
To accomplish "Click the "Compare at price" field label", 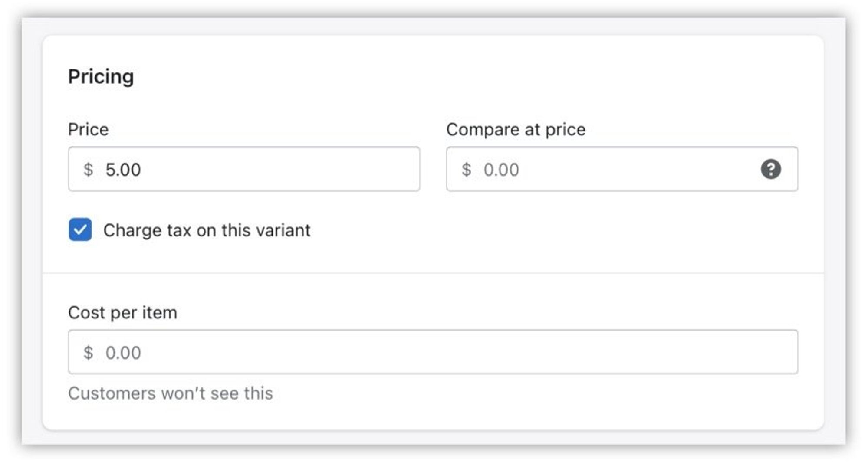I will coord(516,129).
